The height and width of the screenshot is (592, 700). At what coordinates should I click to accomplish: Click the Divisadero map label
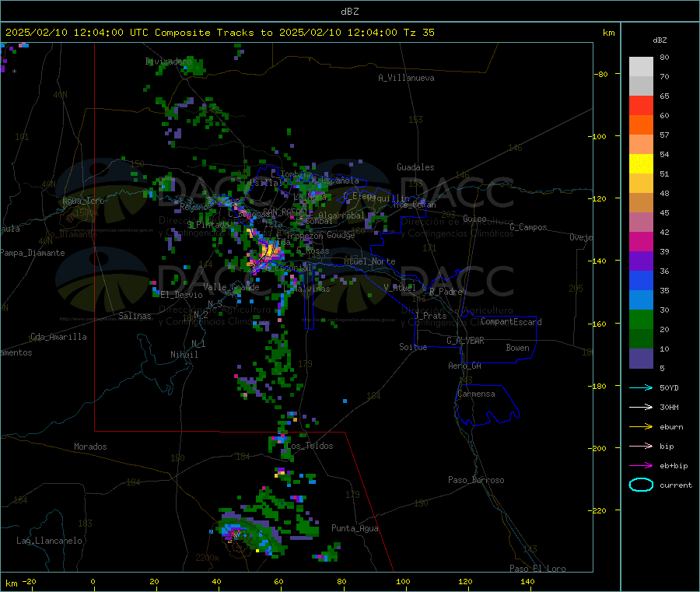(x=169, y=61)
